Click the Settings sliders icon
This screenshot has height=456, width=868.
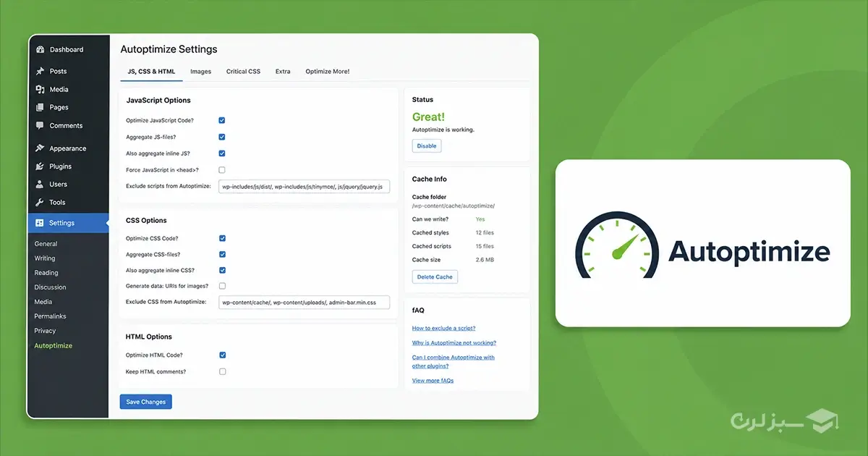coord(40,223)
